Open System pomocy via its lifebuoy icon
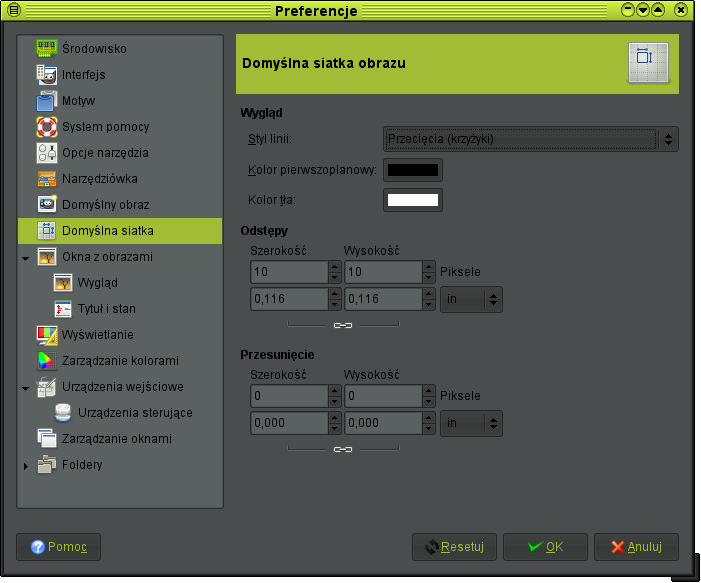Image resolution: width=701 pixels, height=583 pixels. click(47, 126)
